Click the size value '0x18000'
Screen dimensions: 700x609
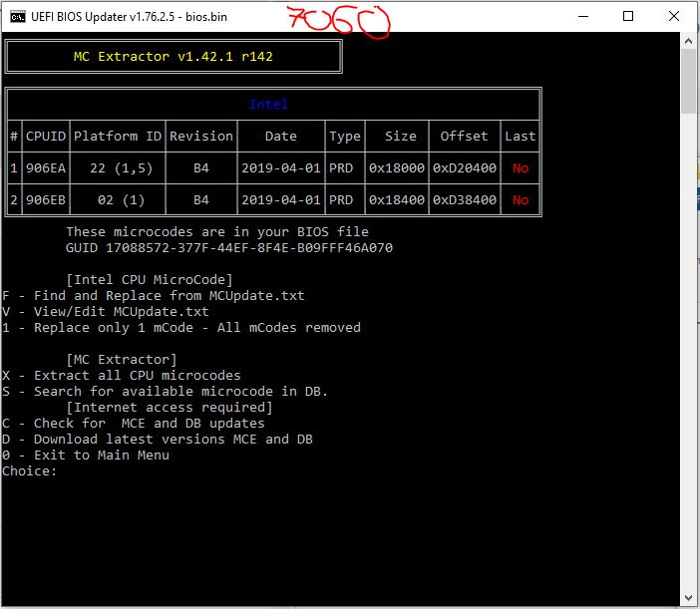pyautogui.click(x=397, y=168)
